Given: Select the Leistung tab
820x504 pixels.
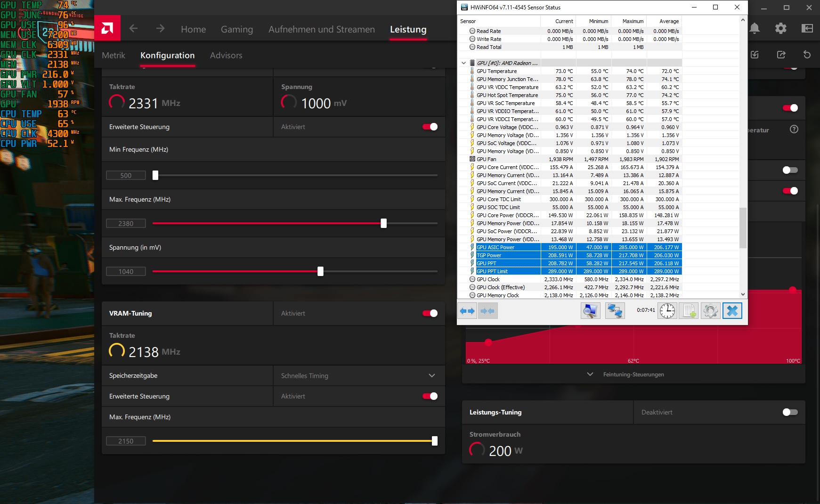Looking at the screenshot, I should click(408, 29).
